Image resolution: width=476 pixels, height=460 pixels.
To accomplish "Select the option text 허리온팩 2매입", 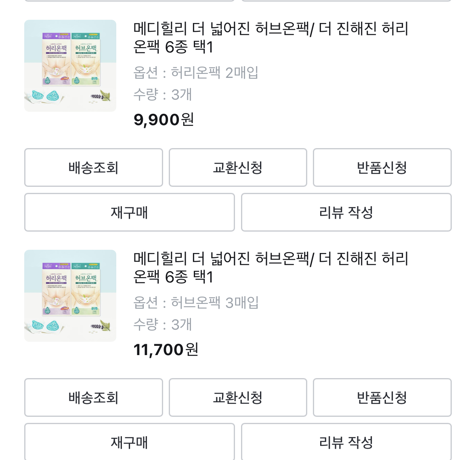I will coord(196,73).
